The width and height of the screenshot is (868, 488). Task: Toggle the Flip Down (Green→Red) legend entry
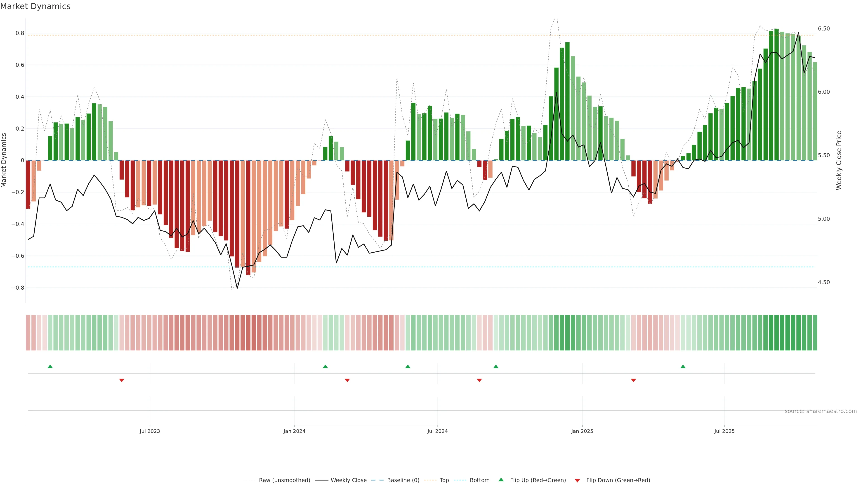[618, 480]
